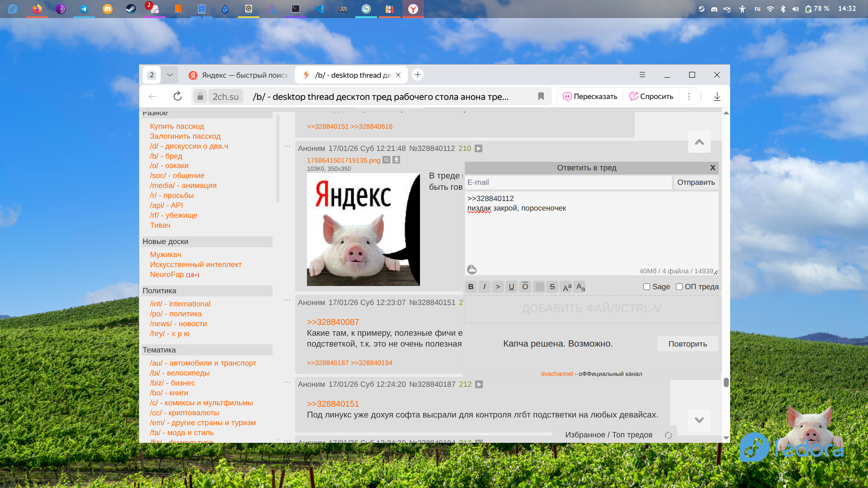Download the 1768641501719135.png image
Image resolution: width=868 pixels, height=488 pixels.
tap(396, 160)
